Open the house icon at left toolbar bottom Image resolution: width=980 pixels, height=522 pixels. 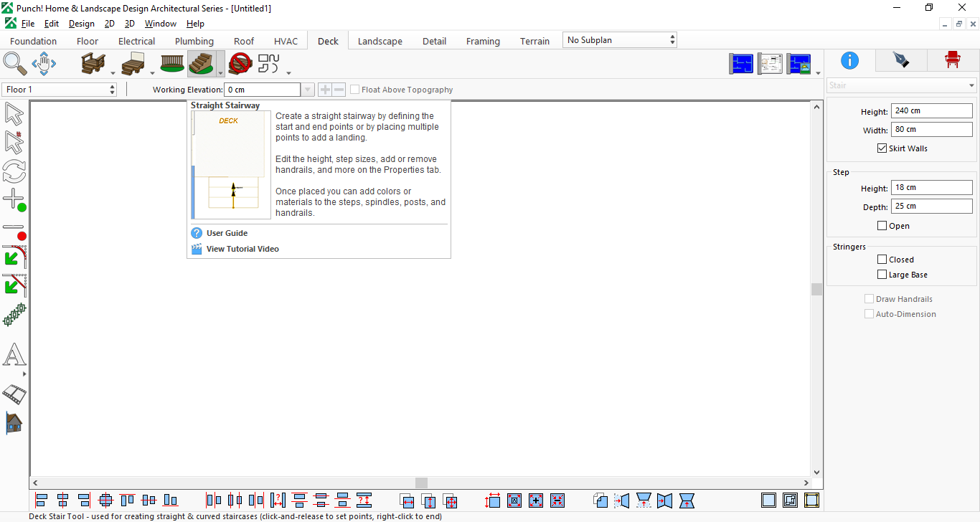coord(14,422)
